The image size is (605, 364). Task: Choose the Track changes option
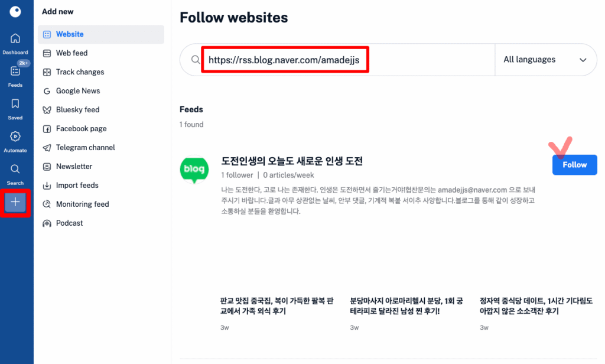[80, 72]
